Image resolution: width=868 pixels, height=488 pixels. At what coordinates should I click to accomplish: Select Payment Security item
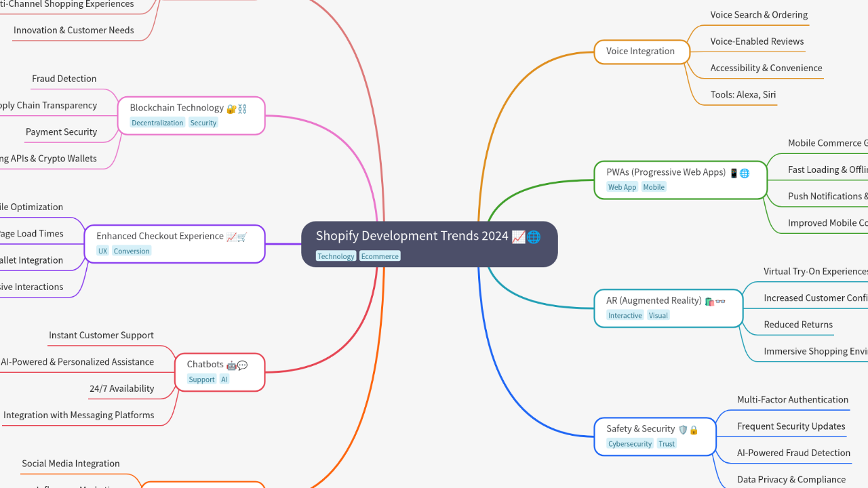coord(61,132)
